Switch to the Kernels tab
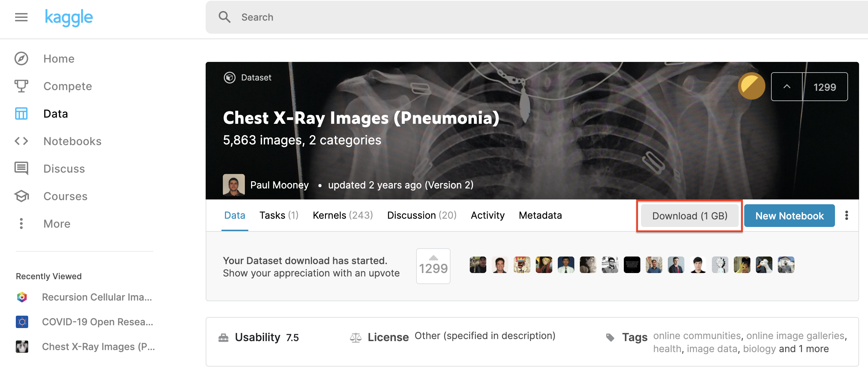The height and width of the screenshot is (370, 868). tap(343, 215)
